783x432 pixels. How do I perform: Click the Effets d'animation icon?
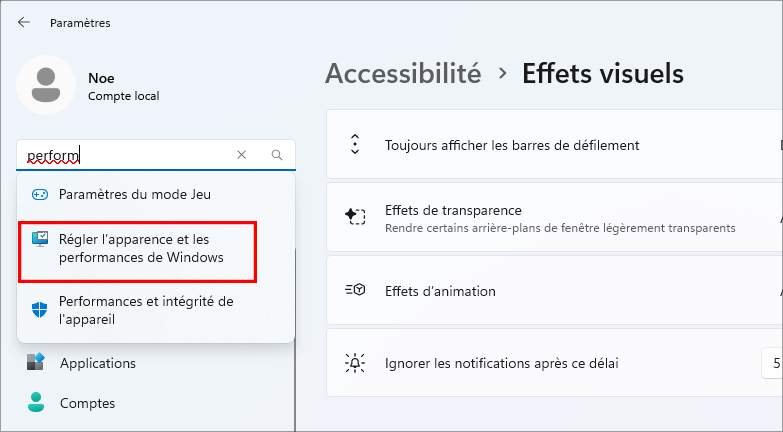pyautogui.click(x=355, y=291)
